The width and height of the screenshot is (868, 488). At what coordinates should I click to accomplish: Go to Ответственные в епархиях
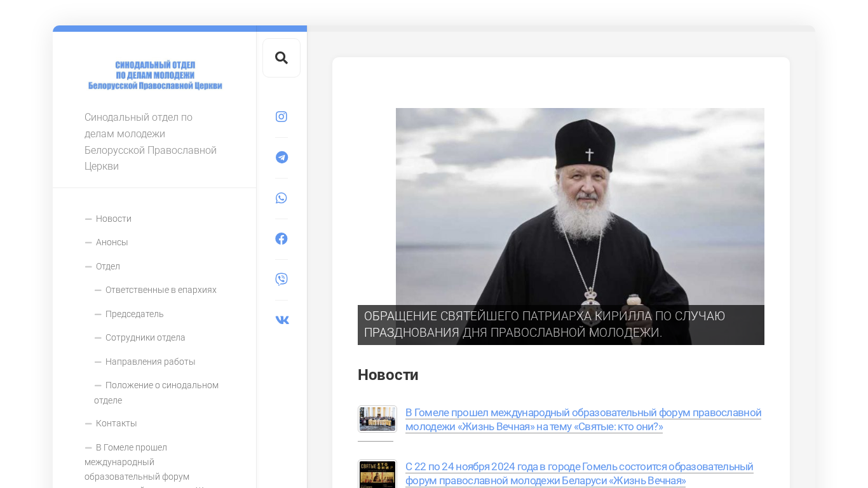(161, 290)
